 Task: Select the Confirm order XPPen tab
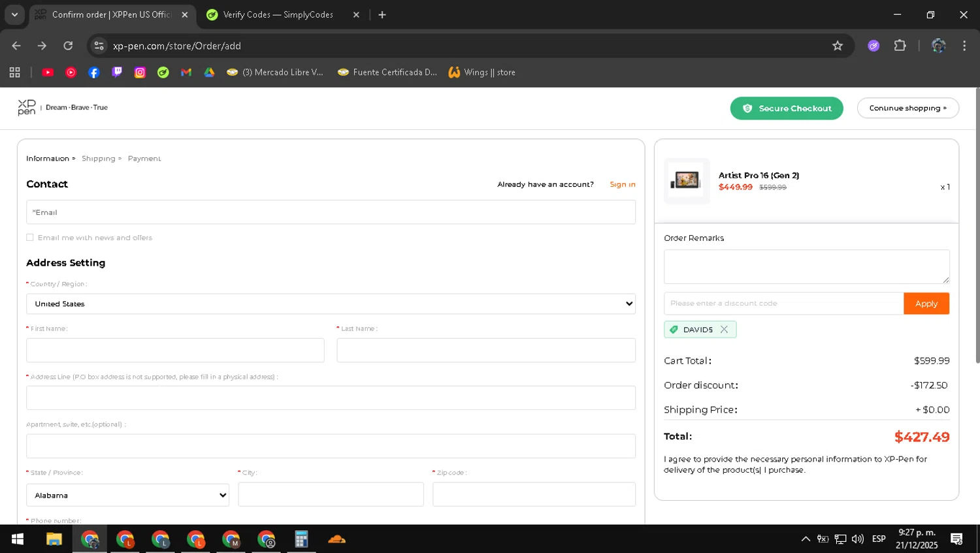tap(112, 14)
